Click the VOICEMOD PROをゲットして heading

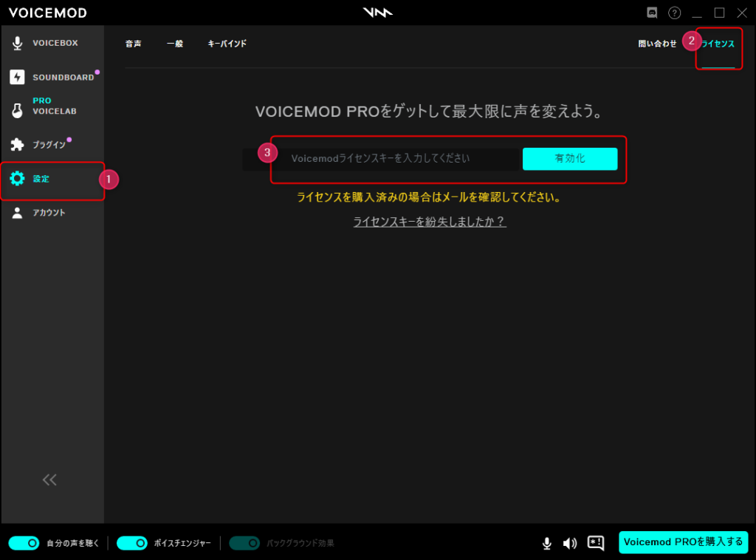pos(429,112)
